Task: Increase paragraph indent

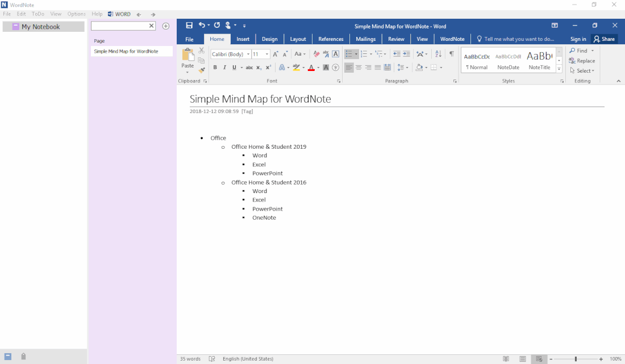Action: (x=406, y=54)
